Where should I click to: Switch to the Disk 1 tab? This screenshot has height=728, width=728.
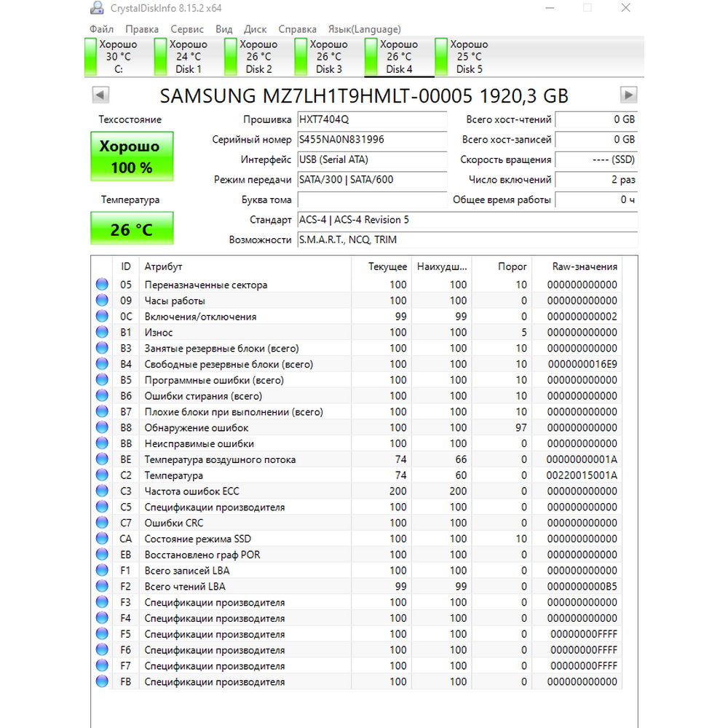tap(183, 57)
